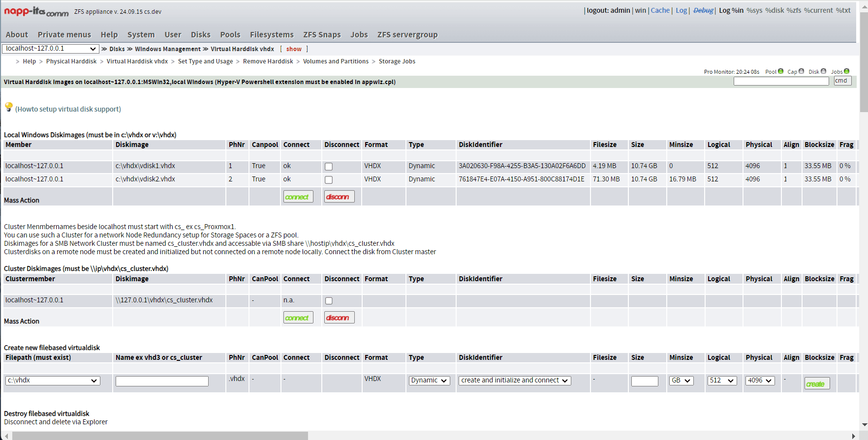
Task: Open the Dynamic type dropdown
Action: click(x=429, y=381)
